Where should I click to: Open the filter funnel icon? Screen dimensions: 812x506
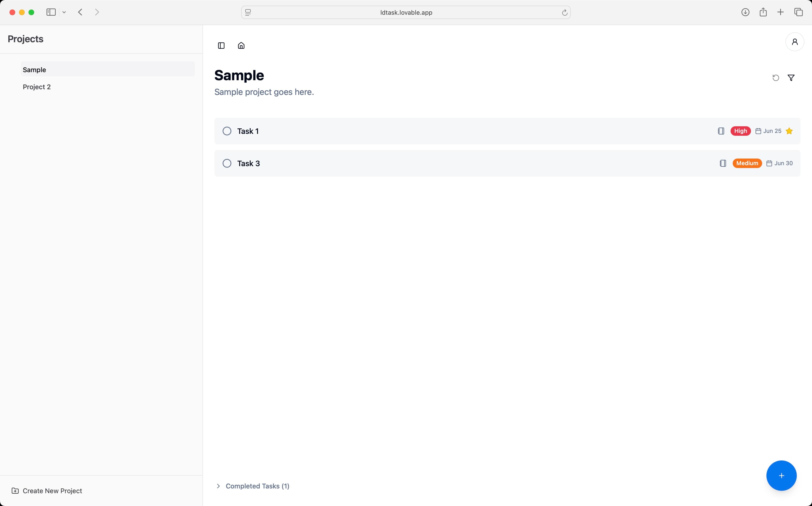(x=791, y=78)
